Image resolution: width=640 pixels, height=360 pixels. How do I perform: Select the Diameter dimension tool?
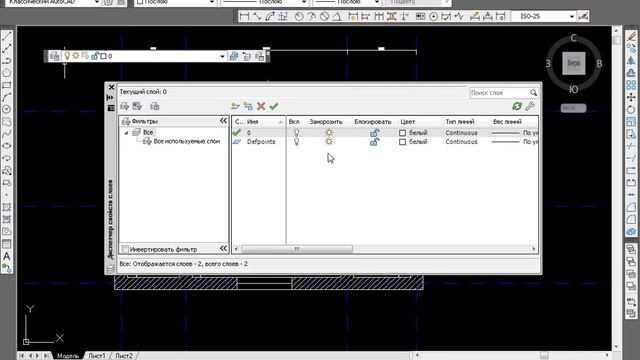[x=324, y=16]
